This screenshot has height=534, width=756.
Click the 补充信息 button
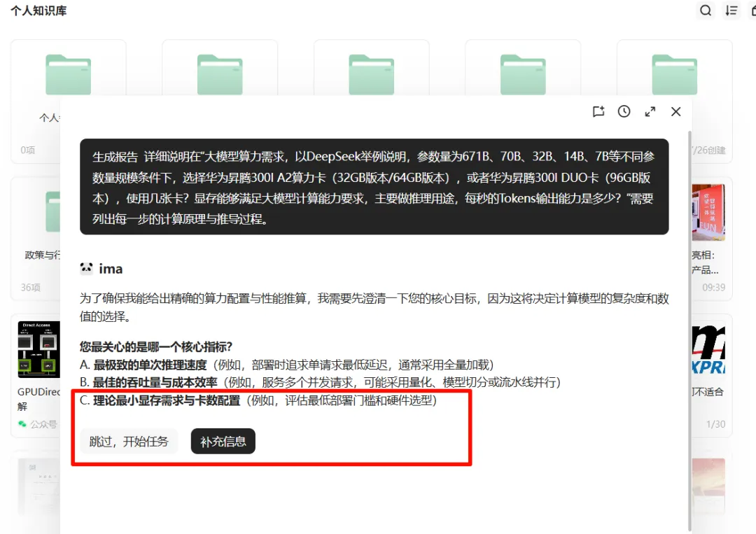(x=223, y=441)
